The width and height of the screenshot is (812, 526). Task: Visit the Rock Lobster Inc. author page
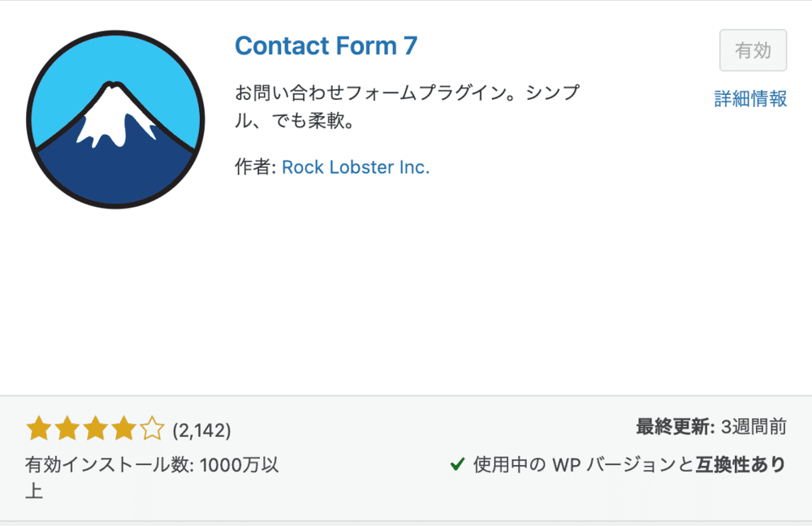[x=355, y=167]
